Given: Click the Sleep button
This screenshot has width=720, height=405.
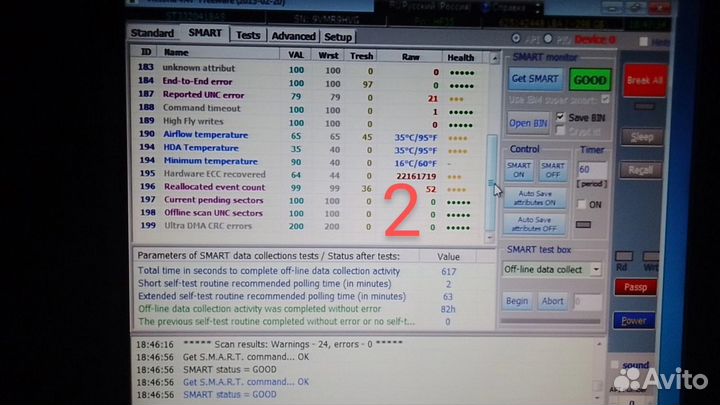Looking at the screenshot, I should coord(642,137).
